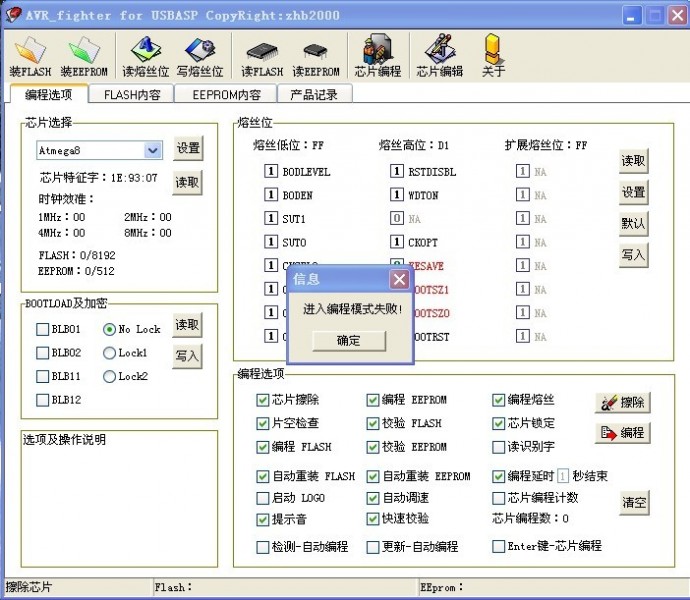Click 读取 button in the 熔丝位 group
The image size is (690, 600).
[x=633, y=161]
